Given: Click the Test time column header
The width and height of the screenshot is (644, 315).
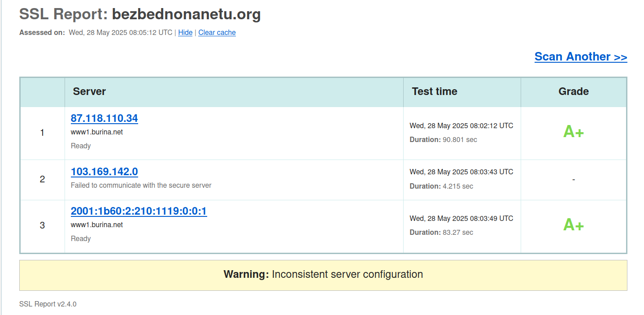Looking at the screenshot, I should coord(435,91).
